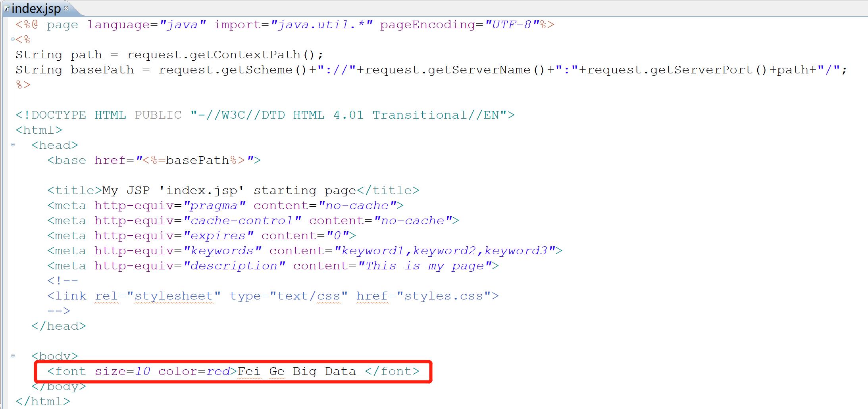Click the closing </body> tag
This screenshot has height=409, width=868.
59,386
